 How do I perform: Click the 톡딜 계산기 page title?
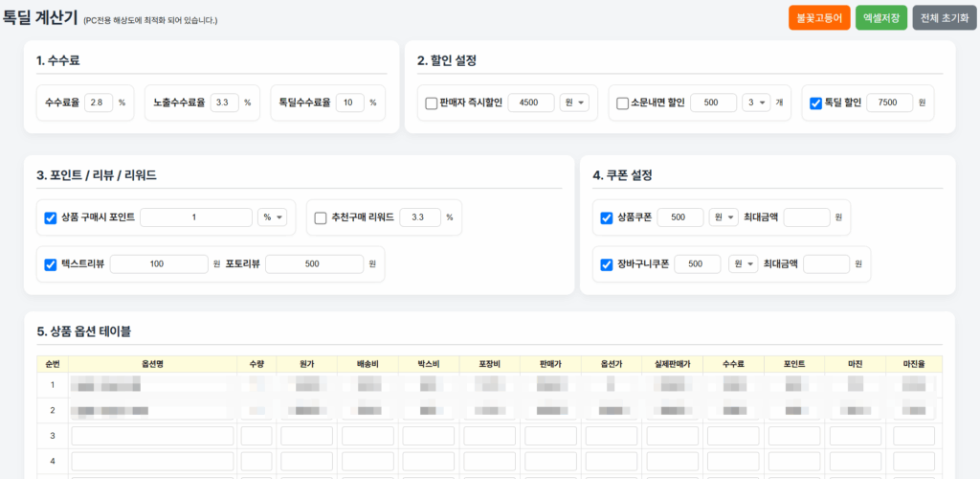coord(40,17)
